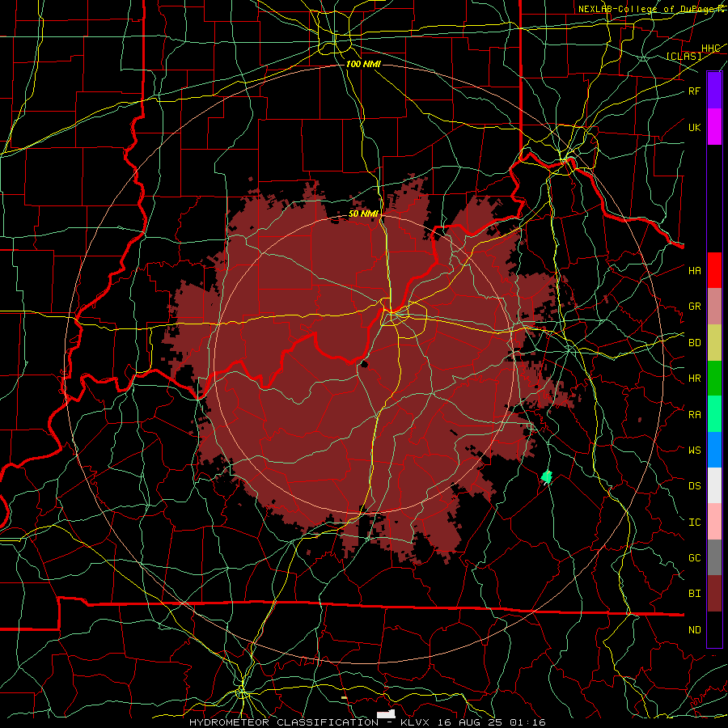Click the DS white legend swatch
The image size is (728, 728).
pyautogui.click(x=714, y=485)
